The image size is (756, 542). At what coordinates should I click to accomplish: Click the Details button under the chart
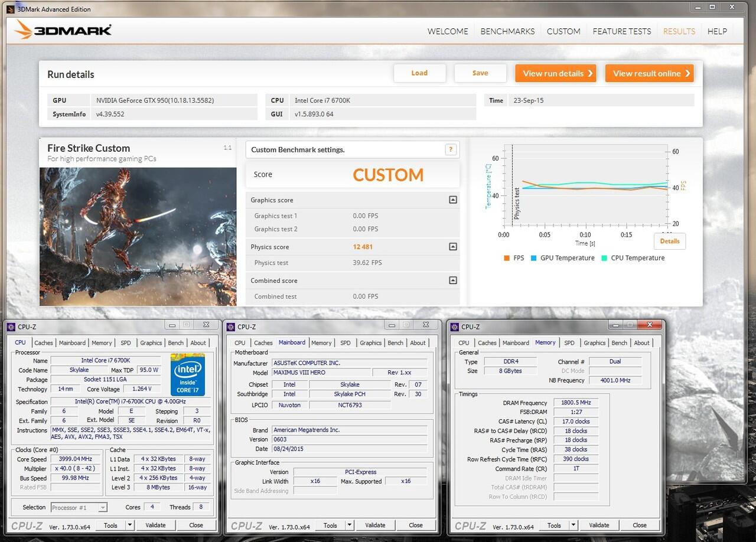[670, 241]
